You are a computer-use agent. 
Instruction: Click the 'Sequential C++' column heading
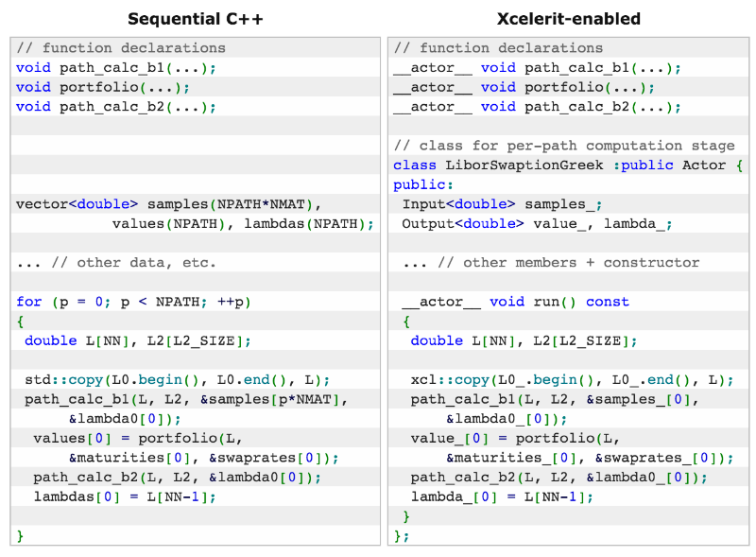point(195,19)
